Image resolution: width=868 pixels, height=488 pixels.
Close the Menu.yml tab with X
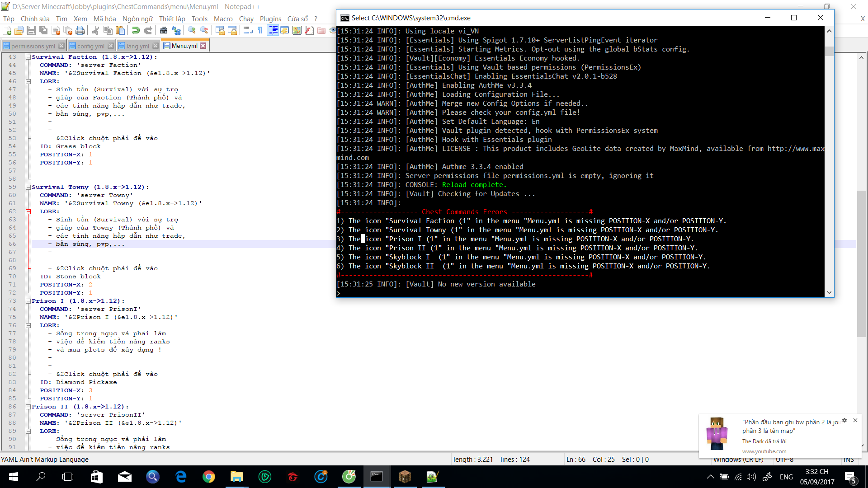click(203, 46)
